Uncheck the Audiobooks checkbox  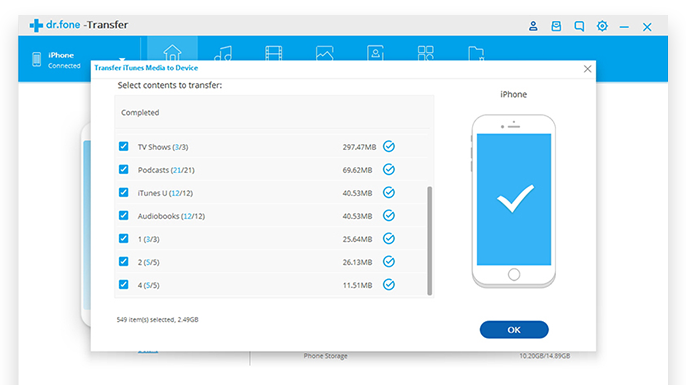tap(124, 215)
